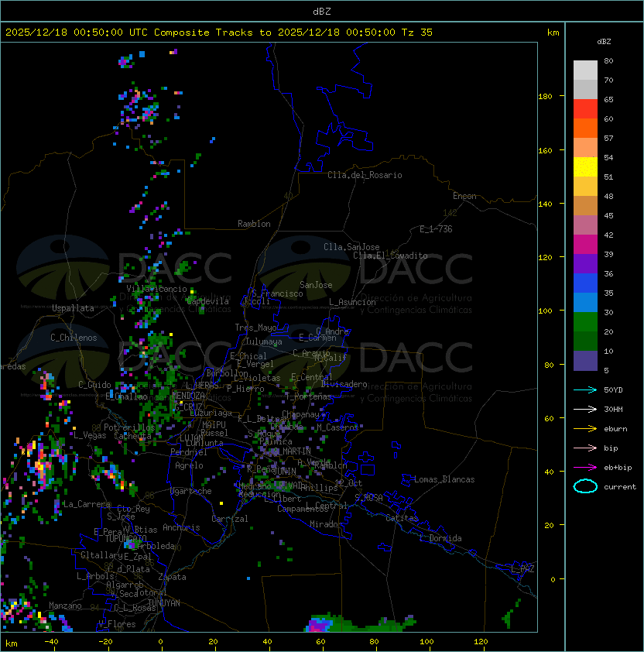Click the white 30HM arrow in legend

click(585, 409)
